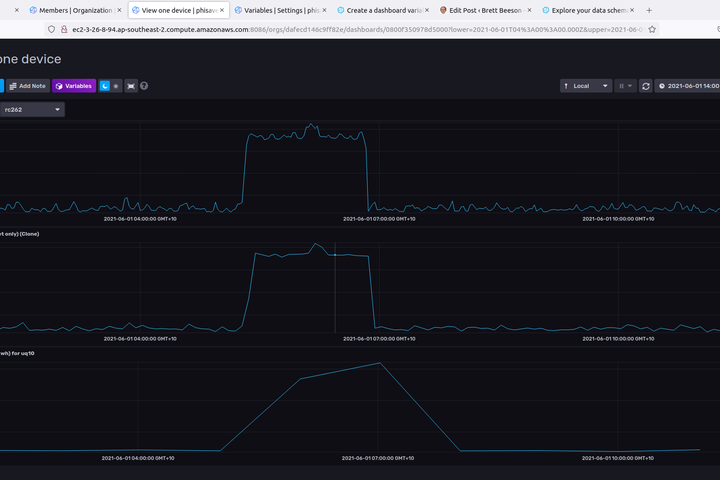Click top graph label 2021-06-01 07:00:00 GMT+10
This screenshot has height=480, width=720.
coord(379,219)
